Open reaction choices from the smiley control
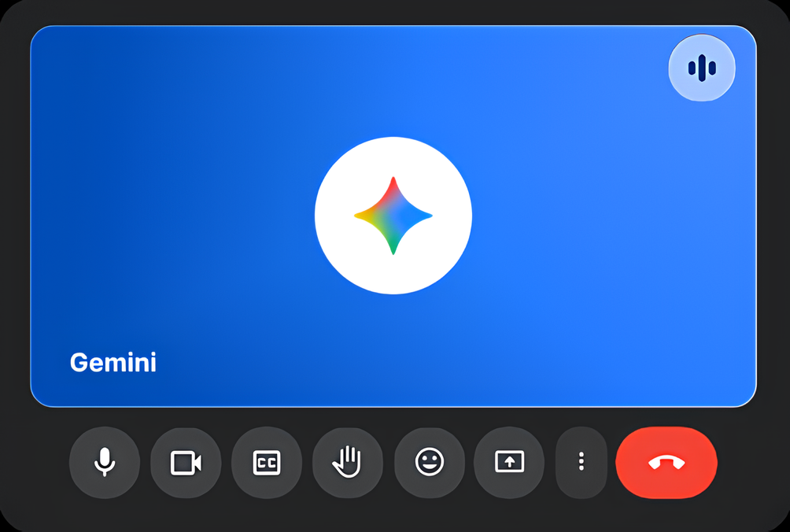 coord(428,464)
